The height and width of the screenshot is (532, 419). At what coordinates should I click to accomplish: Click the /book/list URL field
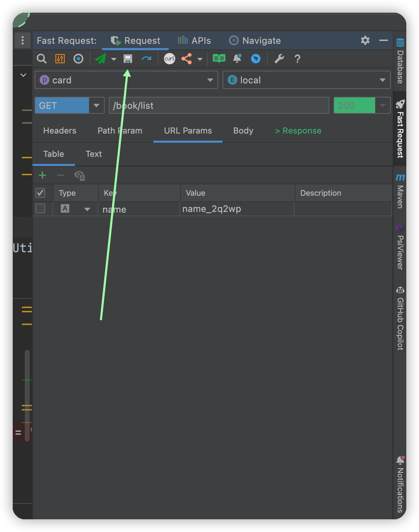219,105
